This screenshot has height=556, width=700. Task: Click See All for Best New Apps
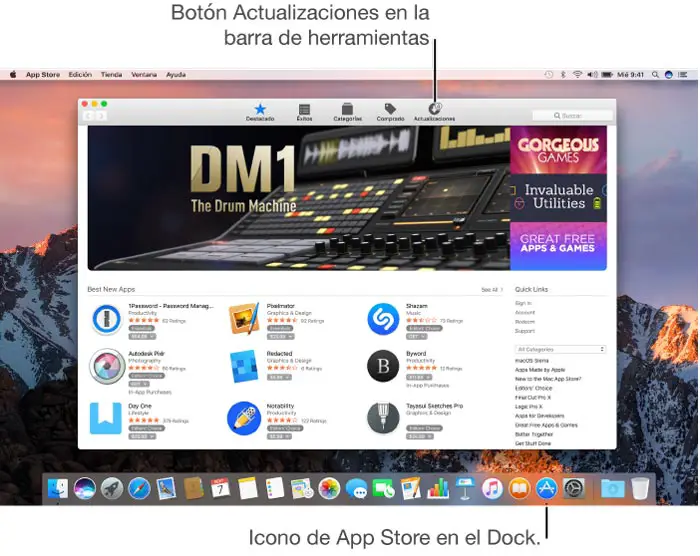click(x=492, y=290)
